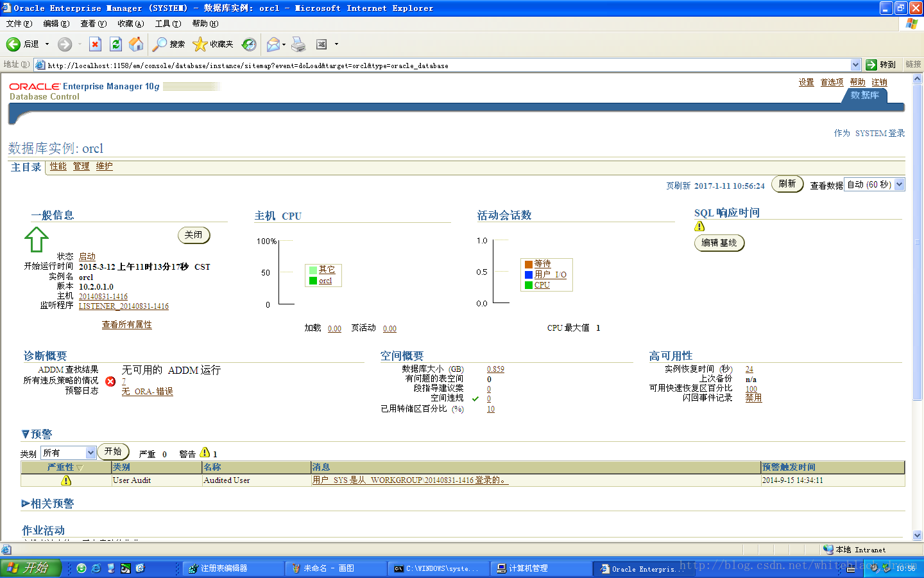This screenshot has height=578, width=924.
Task: Switch to the 维护 tab
Action: (105, 166)
